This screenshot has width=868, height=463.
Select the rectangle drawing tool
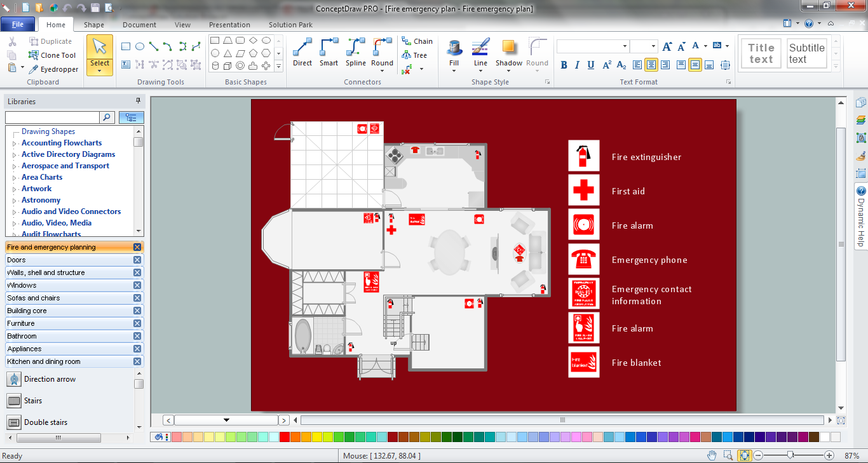pyautogui.click(x=126, y=46)
